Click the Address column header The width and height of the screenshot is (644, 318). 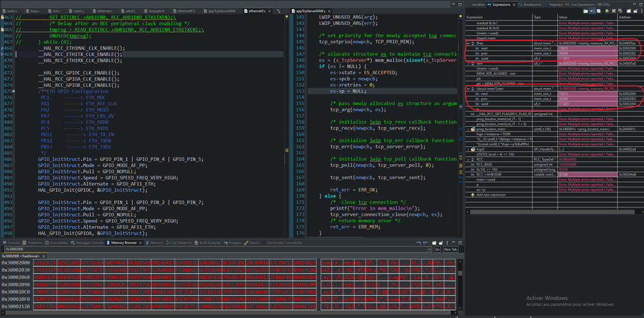tap(630, 17)
